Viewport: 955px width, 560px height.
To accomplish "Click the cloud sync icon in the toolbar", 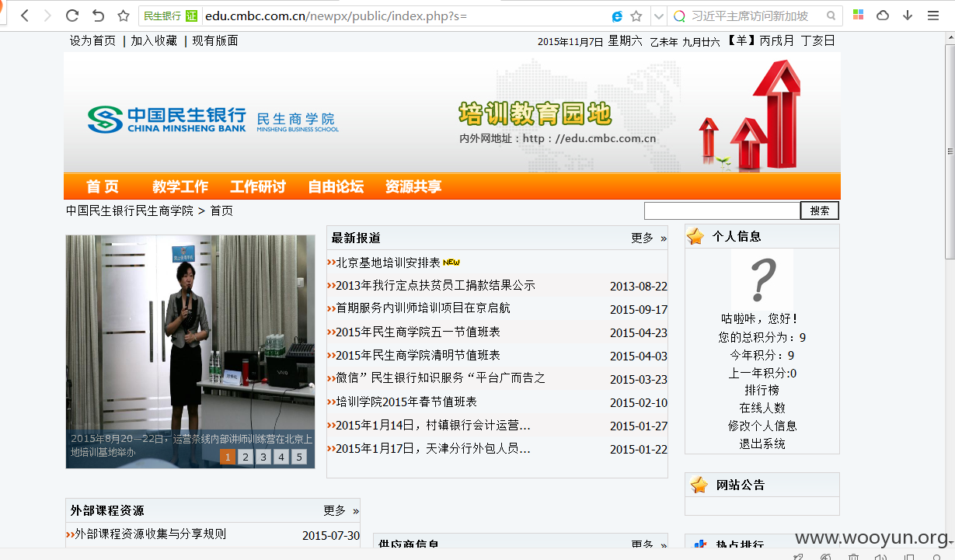I will (x=883, y=16).
